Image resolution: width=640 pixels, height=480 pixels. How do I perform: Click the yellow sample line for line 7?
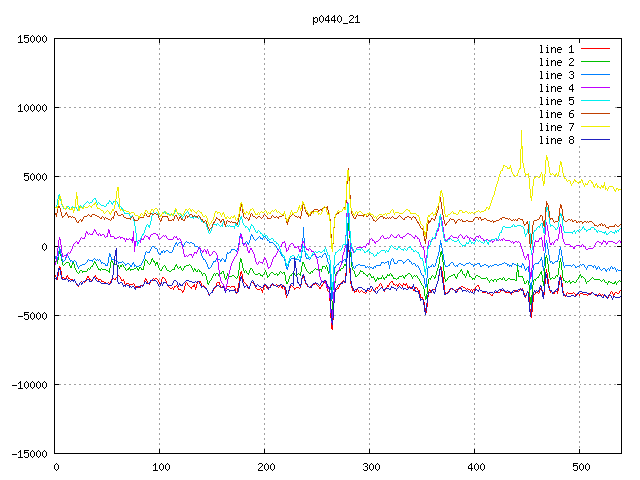(x=595, y=127)
